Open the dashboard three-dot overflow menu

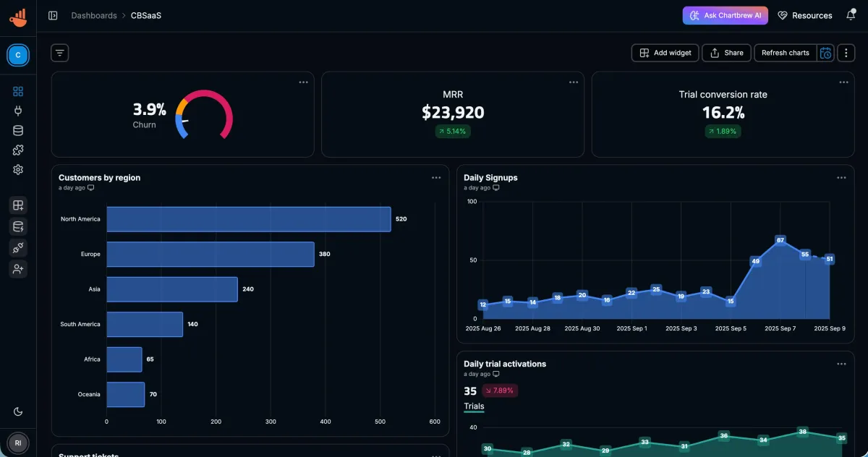point(846,53)
